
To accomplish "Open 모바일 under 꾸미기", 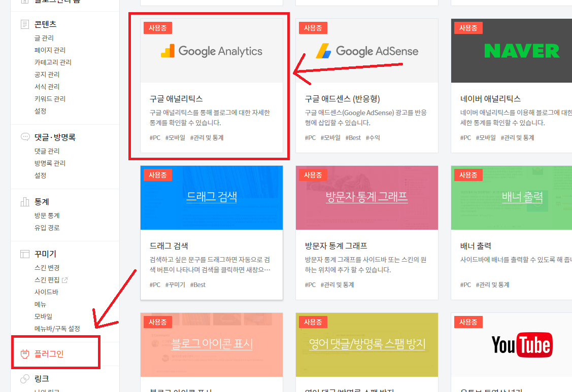I will click(44, 316).
